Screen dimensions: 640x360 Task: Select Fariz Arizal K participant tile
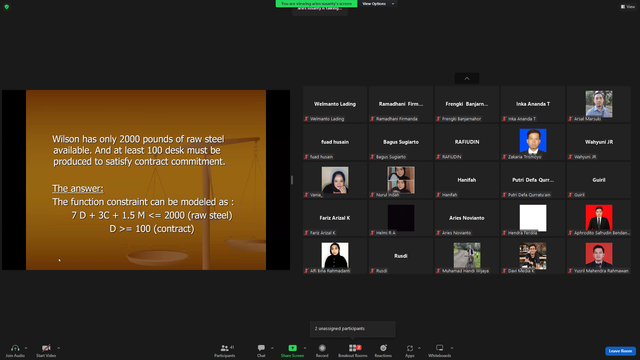(x=335, y=218)
